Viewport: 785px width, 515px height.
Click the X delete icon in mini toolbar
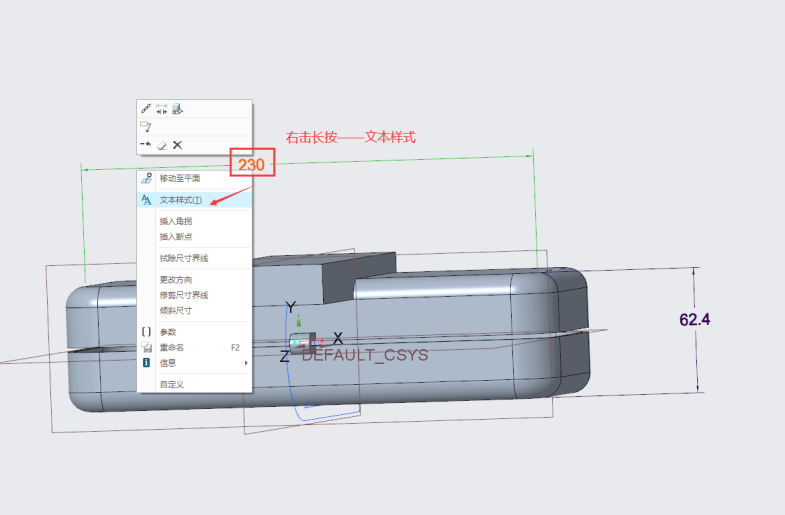pos(177,145)
